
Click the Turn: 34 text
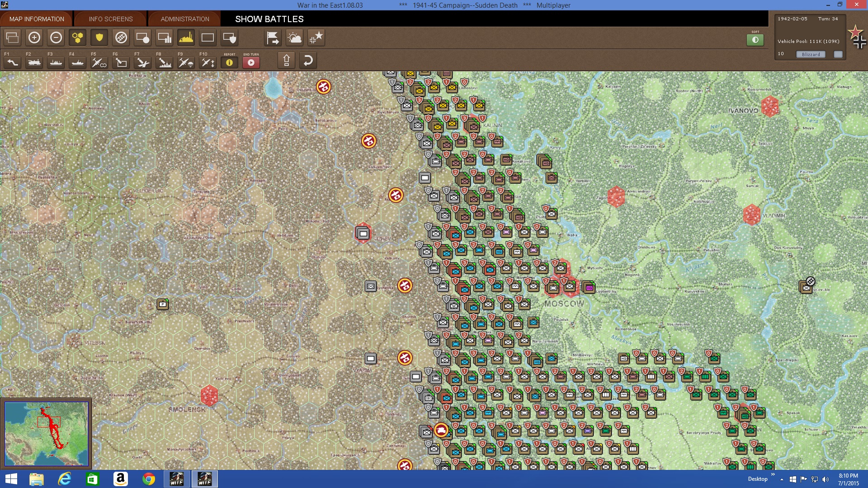coord(828,19)
